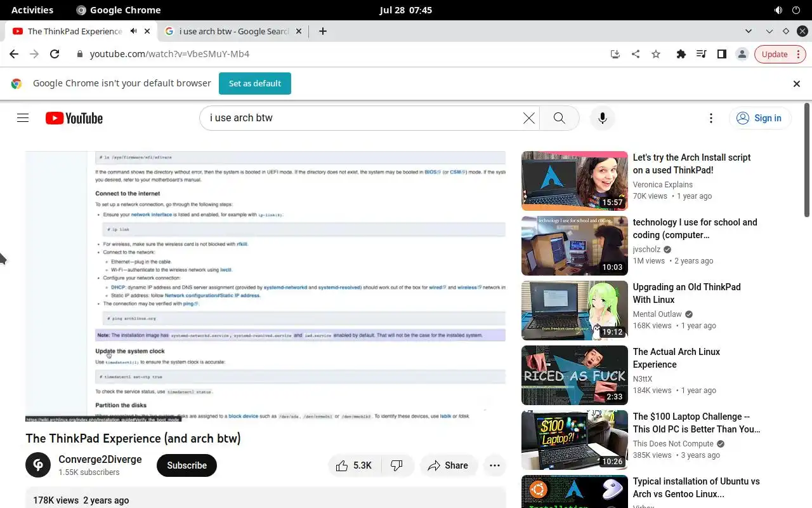
Task: Focus the YouTube search input field
Action: pyautogui.click(x=362, y=118)
